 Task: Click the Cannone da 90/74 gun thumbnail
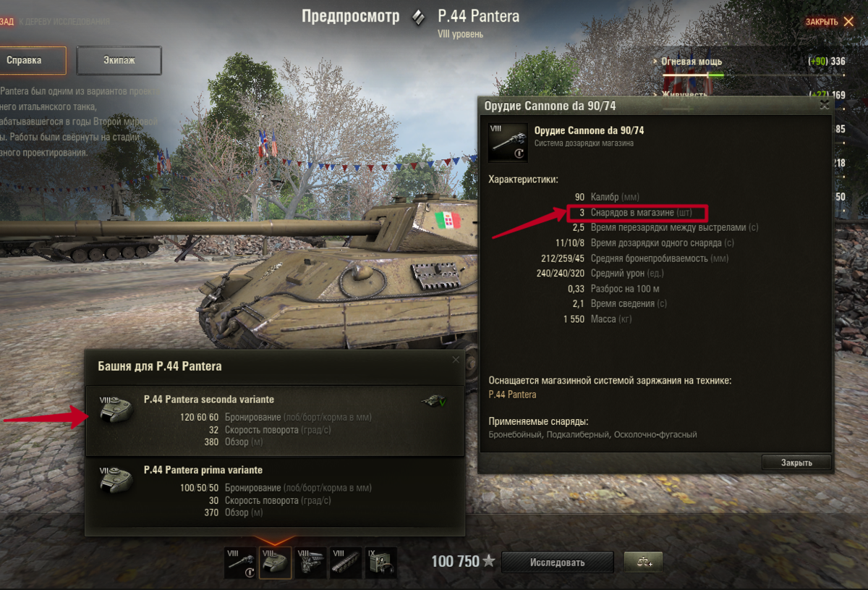click(x=508, y=141)
